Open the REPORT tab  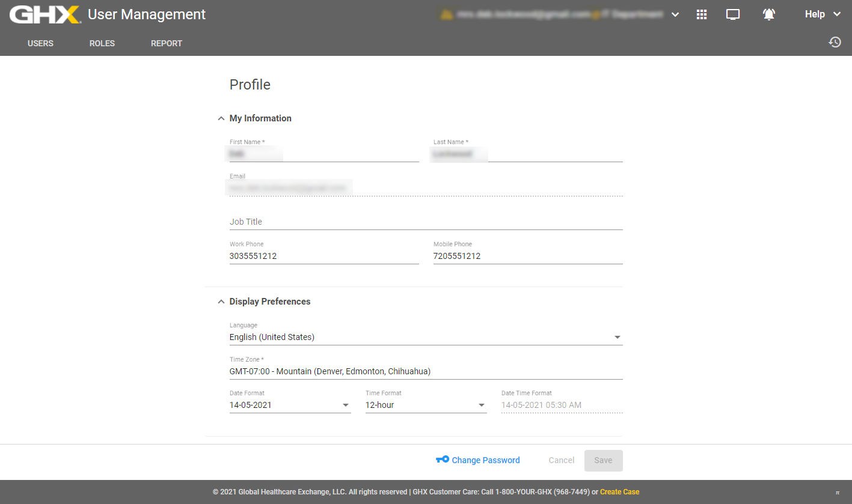[x=167, y=43]
